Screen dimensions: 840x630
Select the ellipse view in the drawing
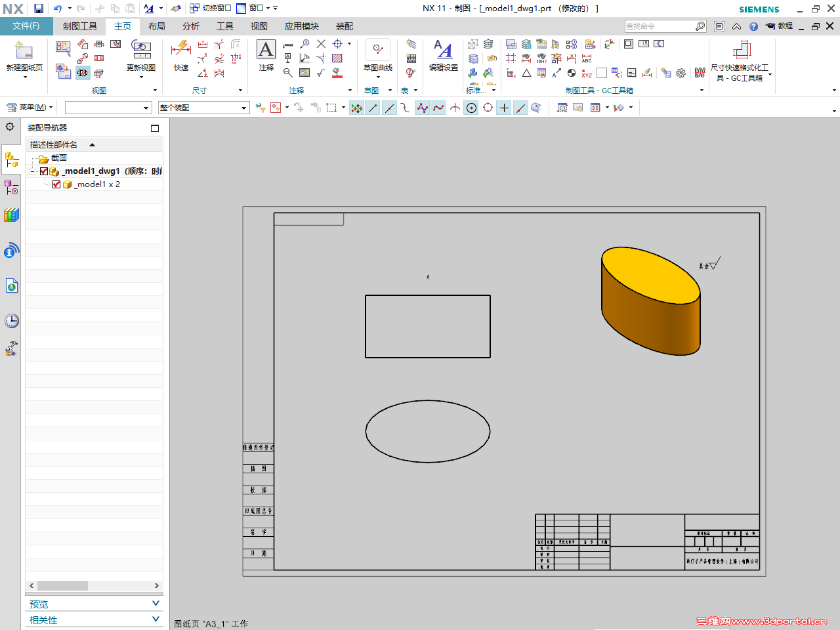pos(428,431)
